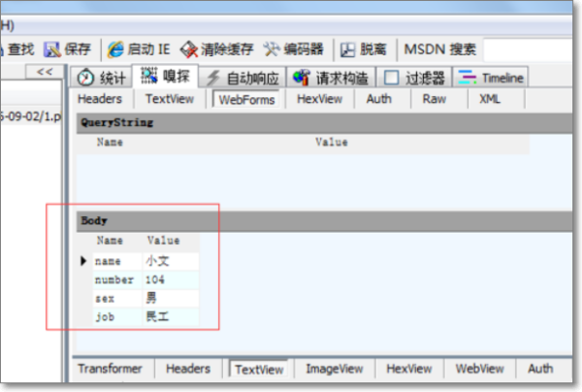Select the request TextView tab
Viewport: 582px width, 392px height.
[x=170, y=99]
